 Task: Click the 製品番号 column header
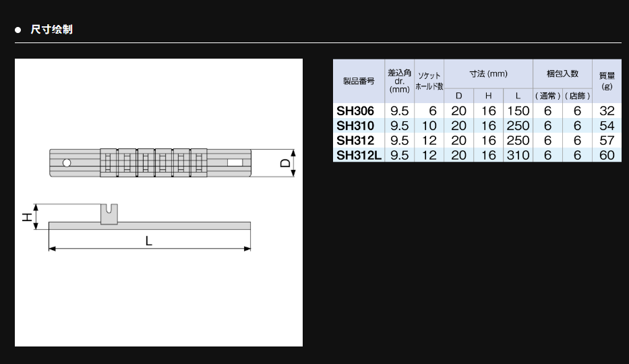pyautogui.click(x=359, y=82)
